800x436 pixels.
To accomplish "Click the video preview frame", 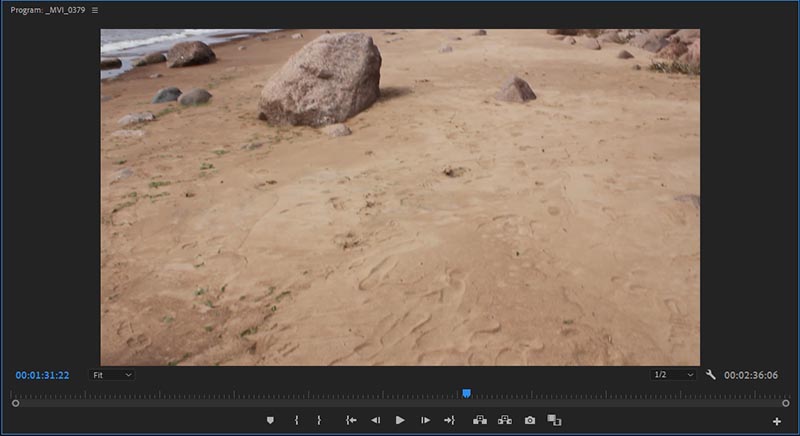I will (400, 197).
